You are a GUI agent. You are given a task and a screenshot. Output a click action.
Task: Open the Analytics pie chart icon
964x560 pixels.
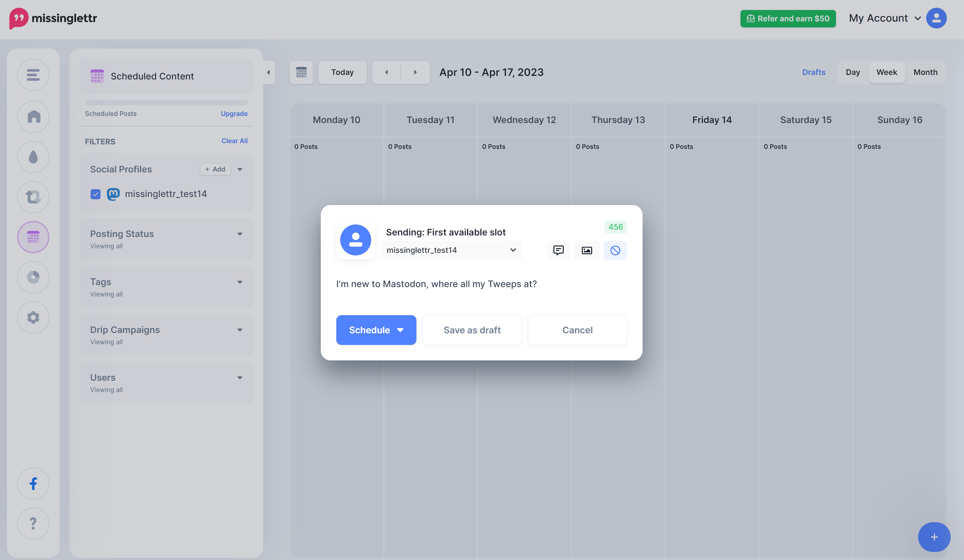click(x=33, y=277)
